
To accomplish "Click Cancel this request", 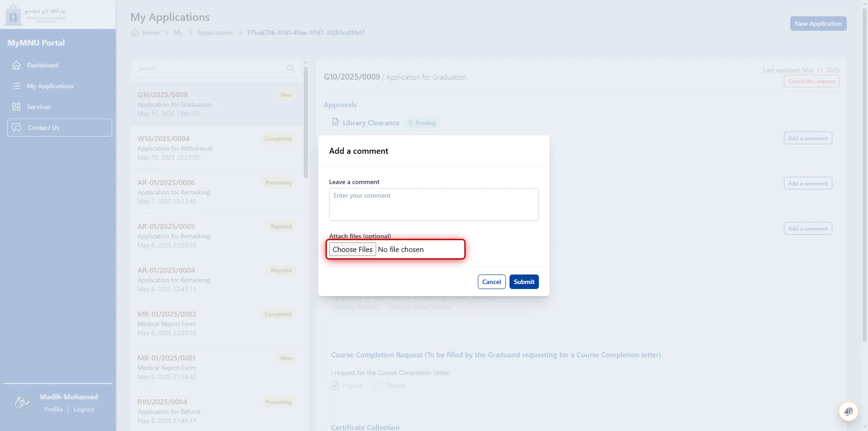I will 811,81.
